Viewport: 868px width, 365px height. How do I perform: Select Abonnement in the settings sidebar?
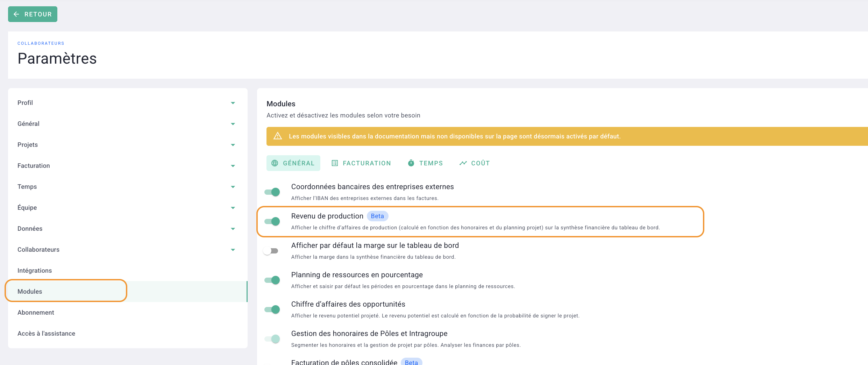click(x=36, y=313)
